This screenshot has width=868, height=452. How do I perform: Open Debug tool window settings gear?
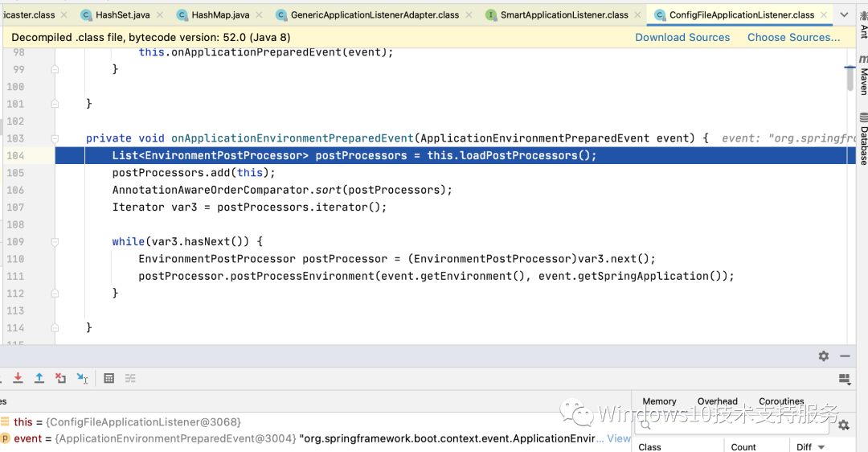(824, 356)
